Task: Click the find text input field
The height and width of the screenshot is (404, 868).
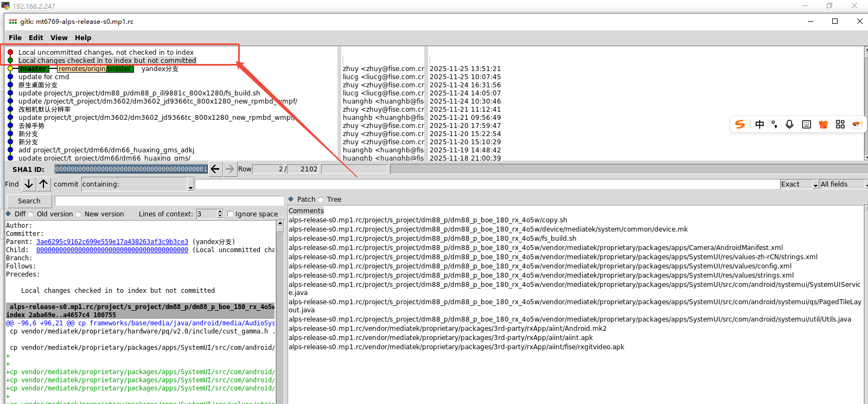Action: point(487,184)
